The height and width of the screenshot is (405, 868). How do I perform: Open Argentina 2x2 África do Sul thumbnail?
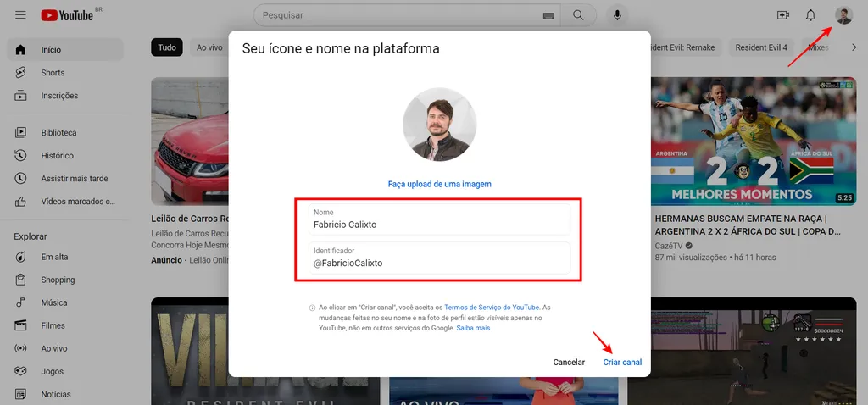(x=754, y=141)
